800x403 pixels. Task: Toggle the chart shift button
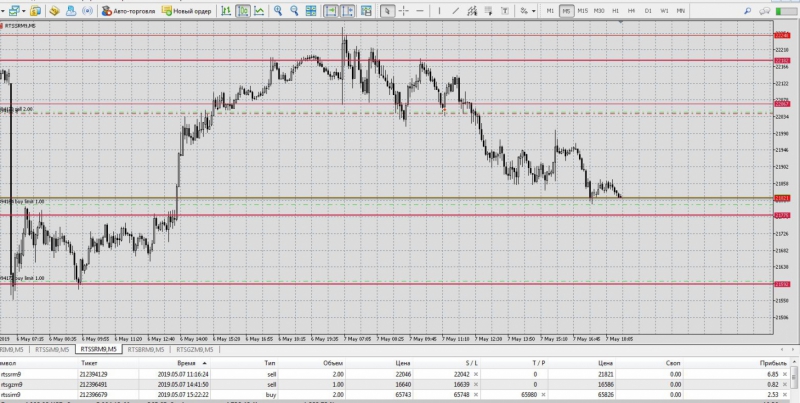click(x=347, y=11)
